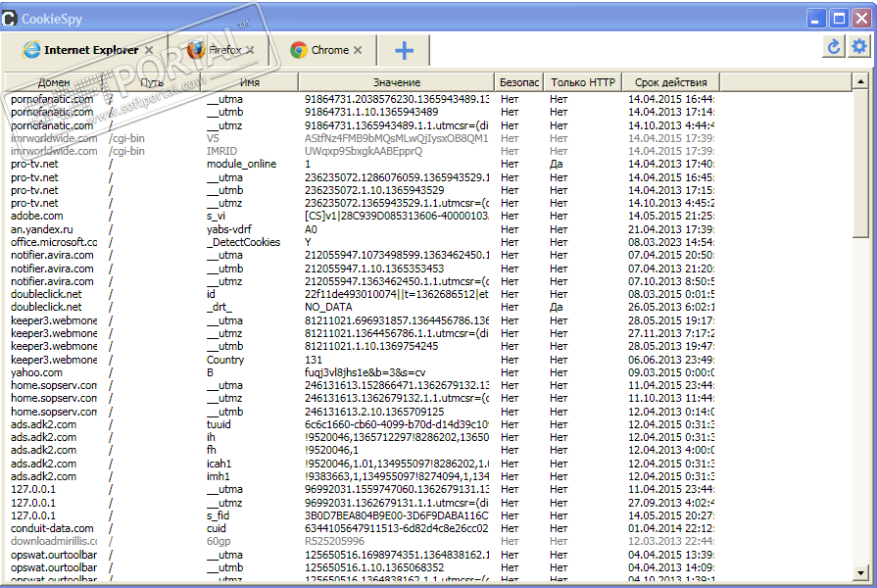Sort by the Путь column header
The height and width of the screenshot is (588, 877).
[152, 82]
